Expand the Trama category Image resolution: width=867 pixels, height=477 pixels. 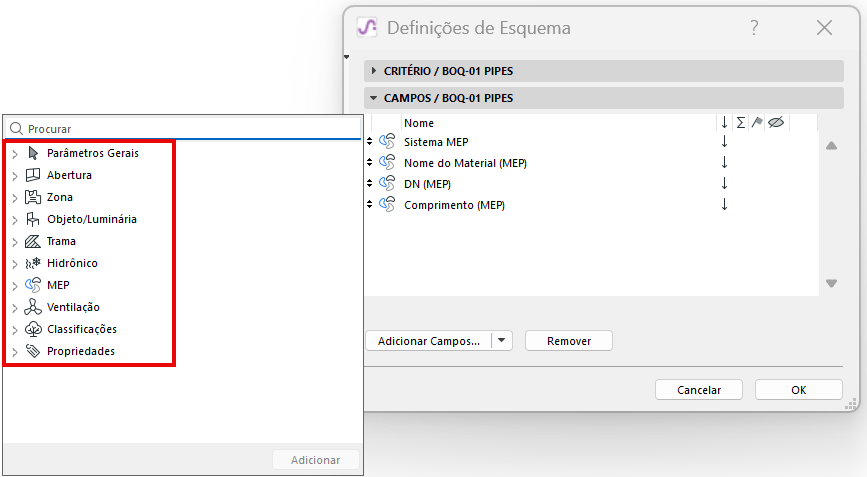coord(15,242)
